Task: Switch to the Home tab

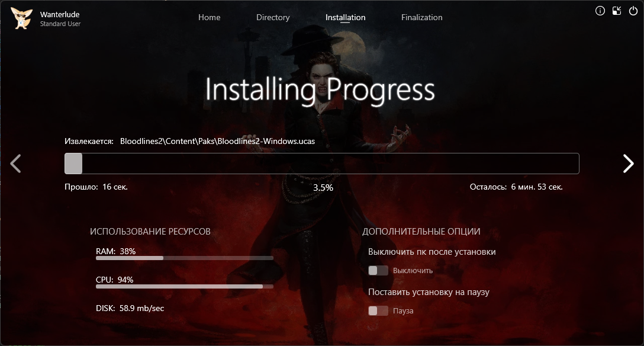Action: (209, 18)
